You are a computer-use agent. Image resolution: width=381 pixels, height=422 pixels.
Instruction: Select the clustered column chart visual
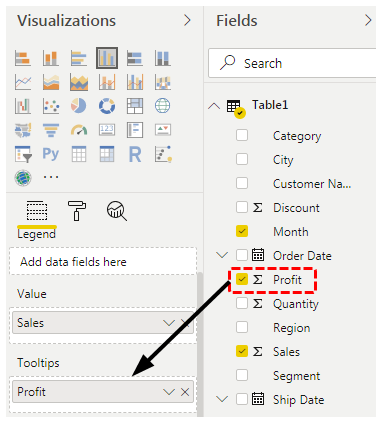(107, 58)
